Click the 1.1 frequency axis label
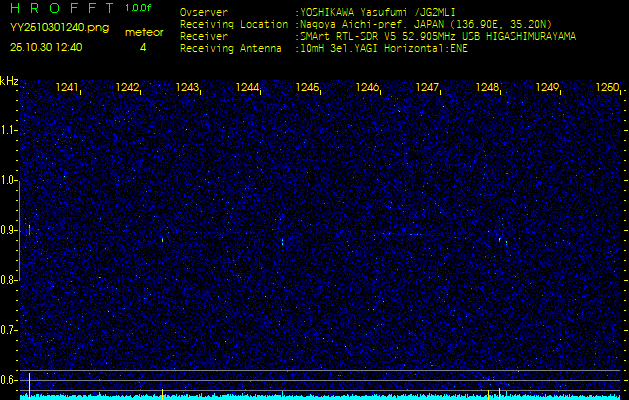The height and width of the screenshot is (400, 629). tap(9, 130)
